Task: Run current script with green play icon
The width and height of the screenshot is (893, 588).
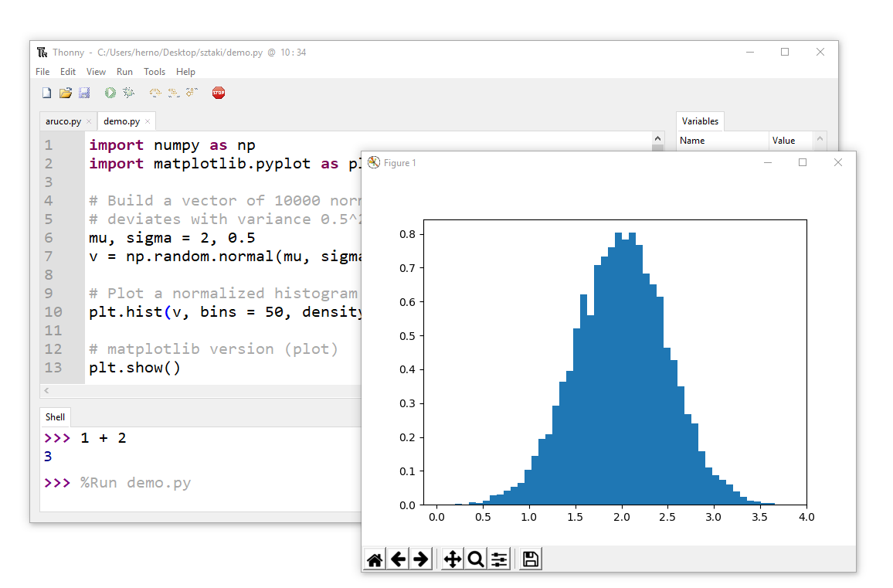Action: click(110, 93)
